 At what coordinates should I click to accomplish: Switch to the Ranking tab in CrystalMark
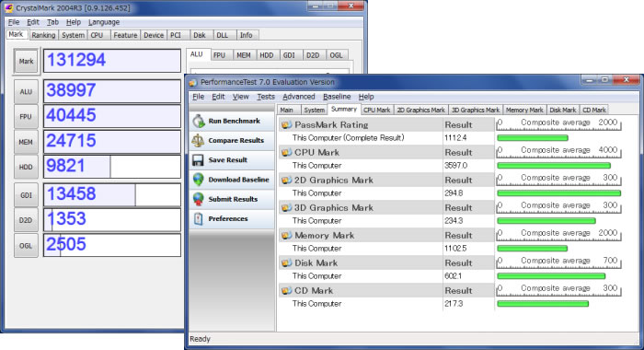(43, 35)
